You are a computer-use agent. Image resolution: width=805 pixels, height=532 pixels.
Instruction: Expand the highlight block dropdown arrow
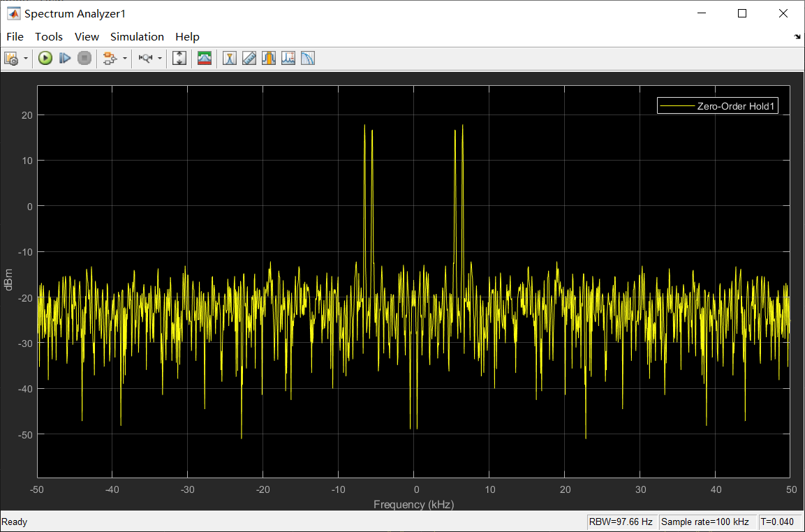(124, 59)
